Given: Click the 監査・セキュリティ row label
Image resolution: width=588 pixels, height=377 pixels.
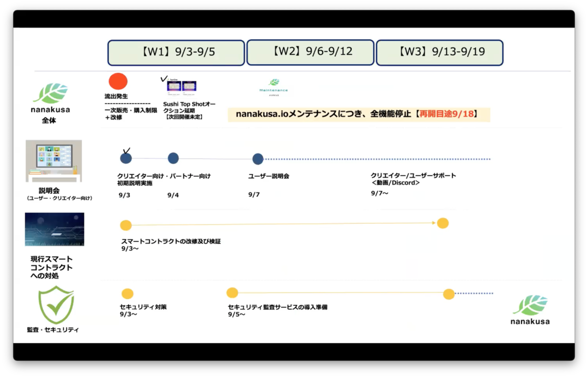Looking at the screenshot, I should 52,330.
